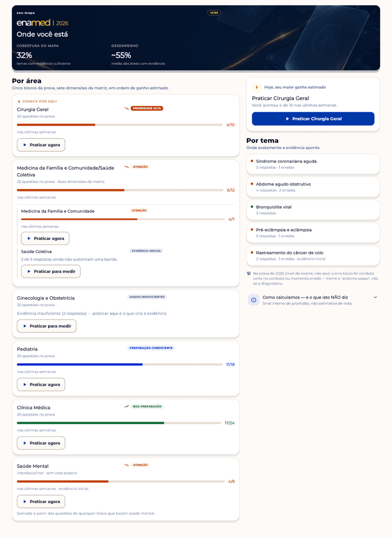The image size is (392, 538).
Task: Click Praticar agora under Cirurgia Geral
Action: (x=41, y=145)
